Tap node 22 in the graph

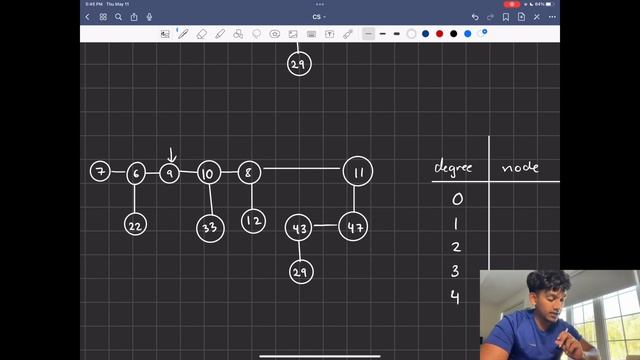136,224
